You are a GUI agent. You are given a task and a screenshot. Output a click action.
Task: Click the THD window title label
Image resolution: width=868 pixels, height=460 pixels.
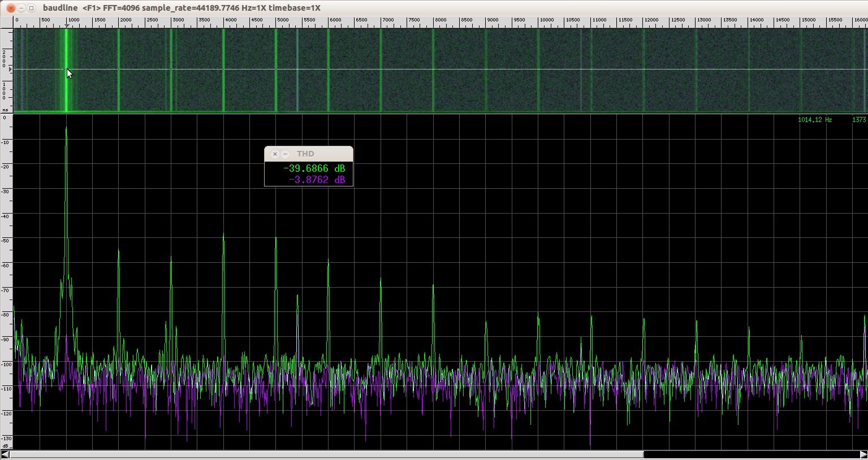(x=305, y=154)
